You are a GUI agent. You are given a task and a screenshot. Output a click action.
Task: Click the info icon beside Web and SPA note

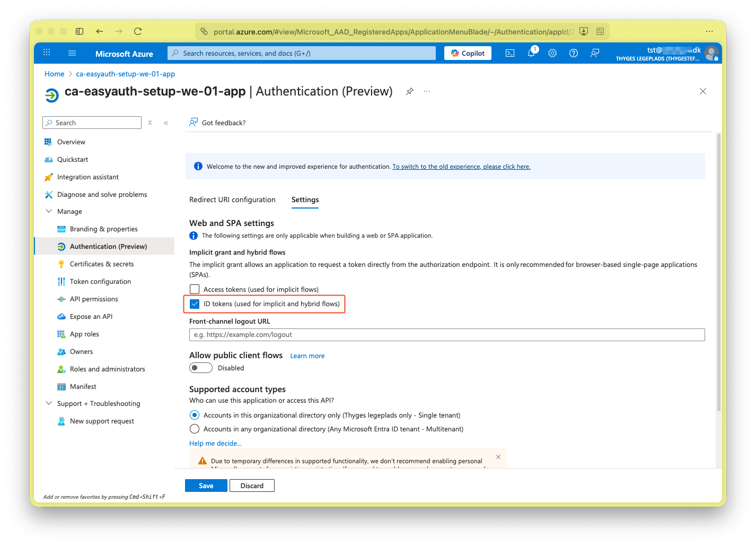pos(194,236)
